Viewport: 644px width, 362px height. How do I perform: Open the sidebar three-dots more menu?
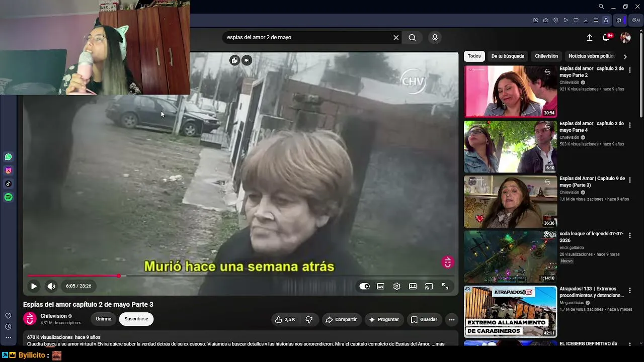8,337
